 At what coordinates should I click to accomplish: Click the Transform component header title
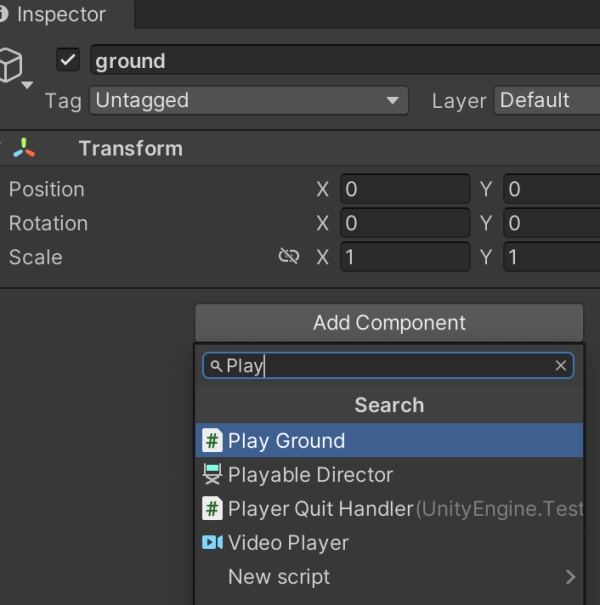click(x=131, y=149)
